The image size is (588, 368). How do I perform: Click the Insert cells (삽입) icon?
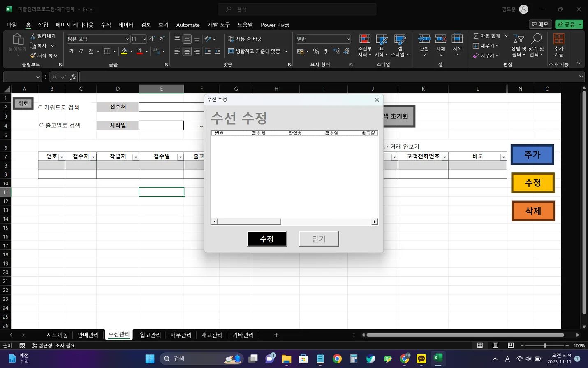(424, 39)
